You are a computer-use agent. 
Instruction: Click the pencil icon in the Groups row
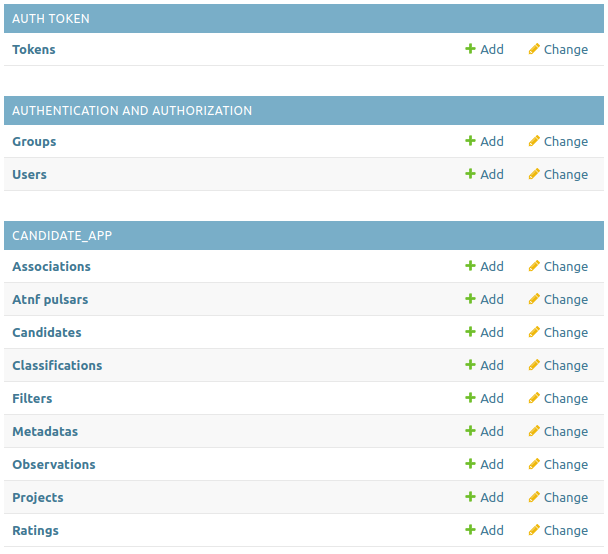click(x=534, y=141)
